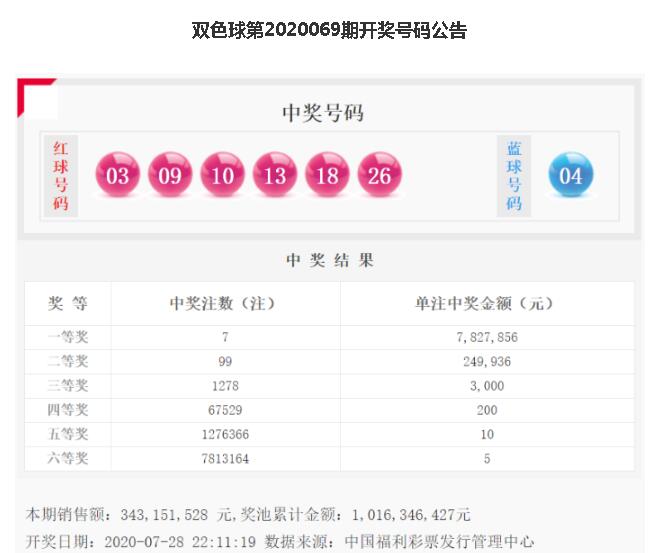Click the 红球号码 label box
This screenshot has width=662, height=553.
[x=61, y=176]
